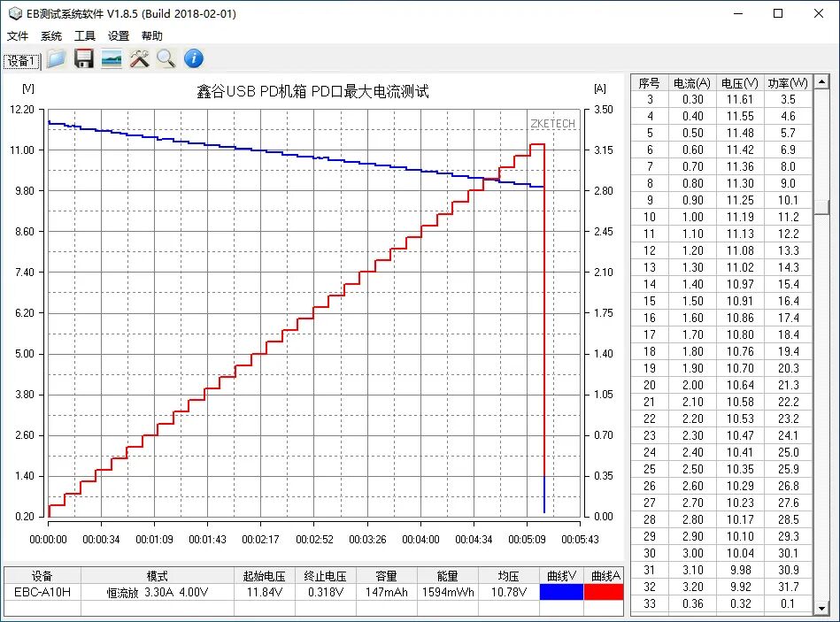Click the 电流(A) column header
The height and width of the screenshot is (622, 840).
692,83
